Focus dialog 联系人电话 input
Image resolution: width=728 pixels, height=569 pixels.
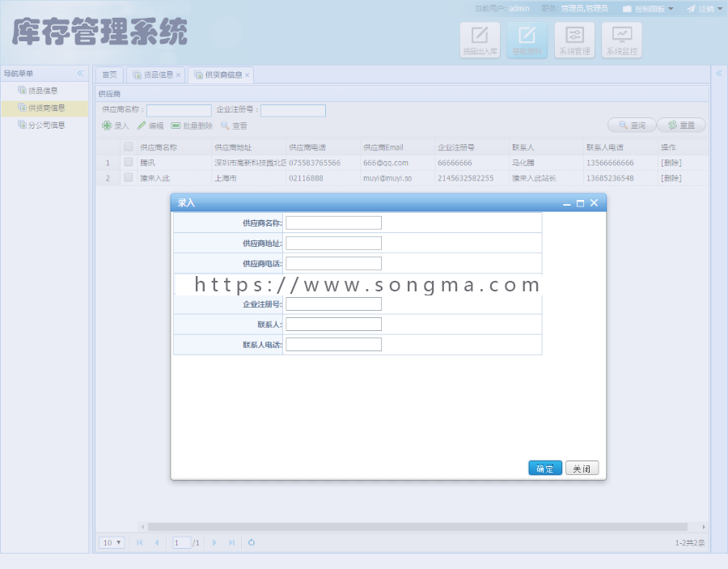point(333,345)
